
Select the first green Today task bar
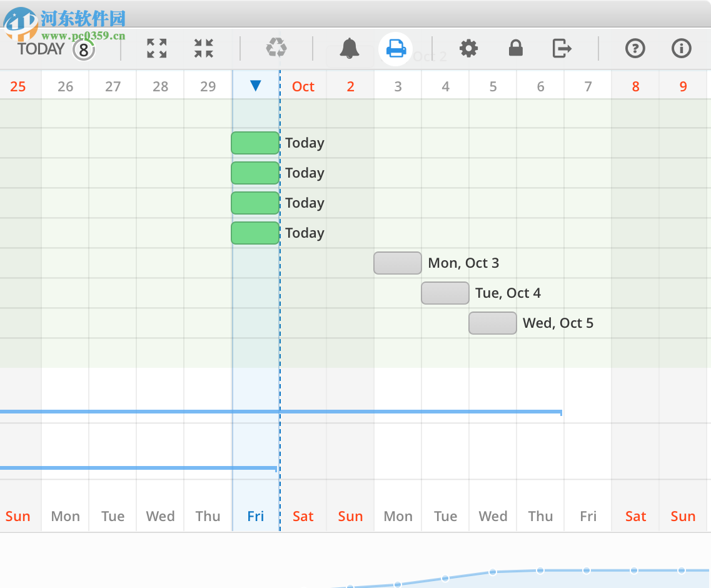(x=255, y=143)
